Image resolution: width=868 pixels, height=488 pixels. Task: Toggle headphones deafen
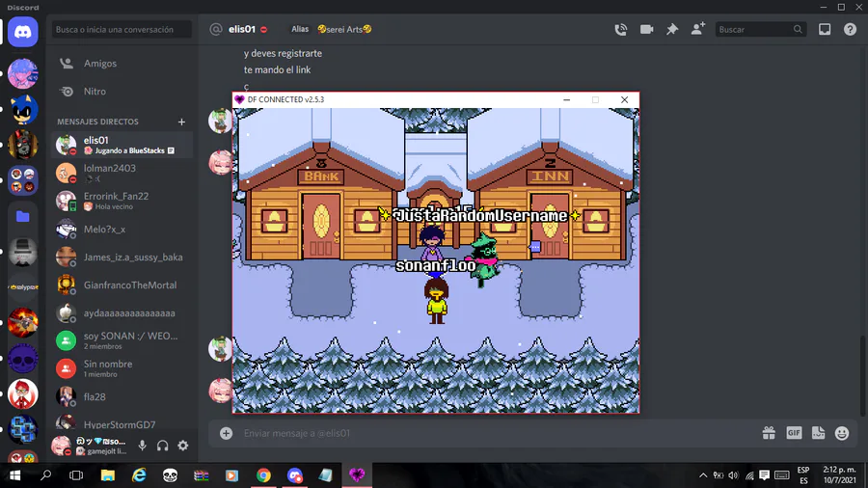tap(162, 446)
